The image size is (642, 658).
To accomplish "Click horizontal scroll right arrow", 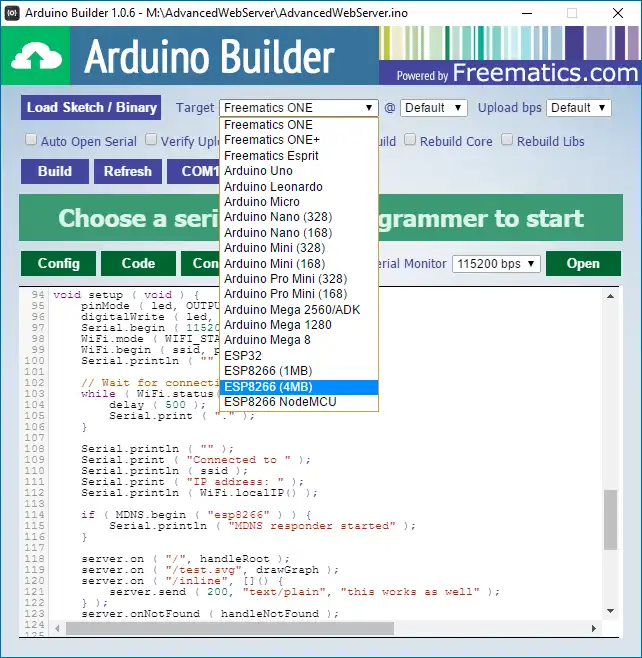I will coord(594,628).
